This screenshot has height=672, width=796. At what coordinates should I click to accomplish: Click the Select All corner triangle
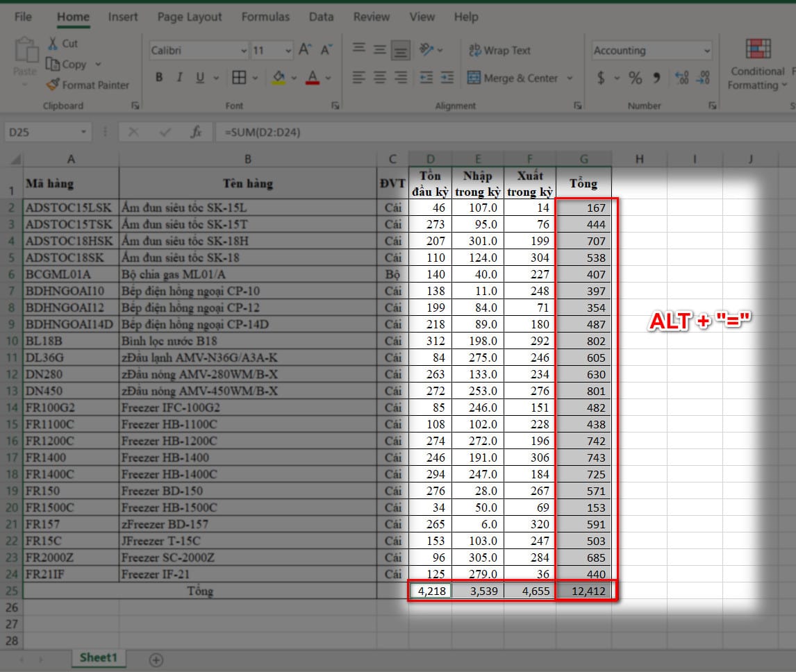(x=16, y=160)
